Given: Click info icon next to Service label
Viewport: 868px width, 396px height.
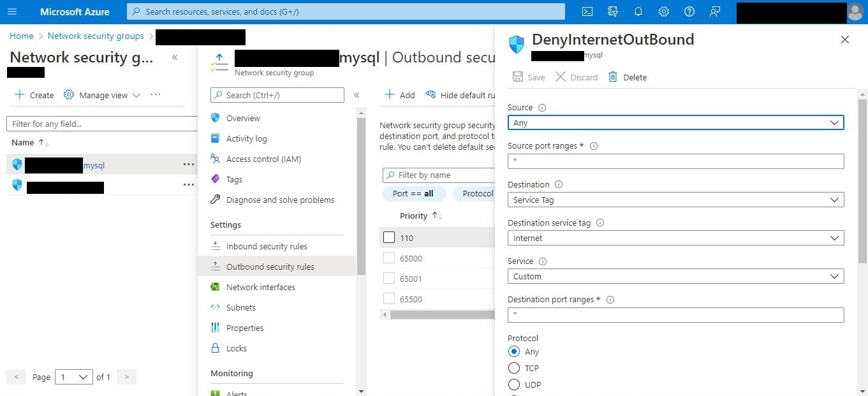Looking at the screenshot, I should coord(543,261).
